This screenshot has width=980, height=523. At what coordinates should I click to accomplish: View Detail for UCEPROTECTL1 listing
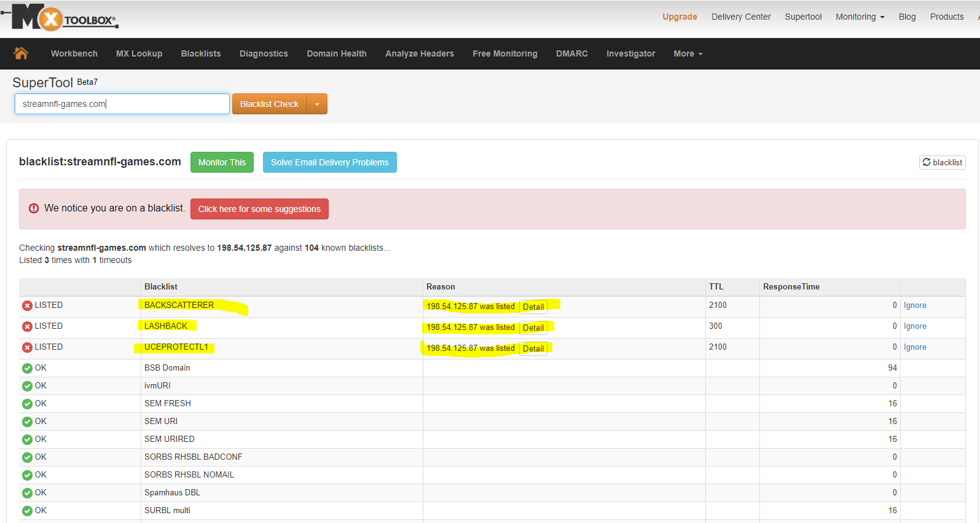(533, 348)
